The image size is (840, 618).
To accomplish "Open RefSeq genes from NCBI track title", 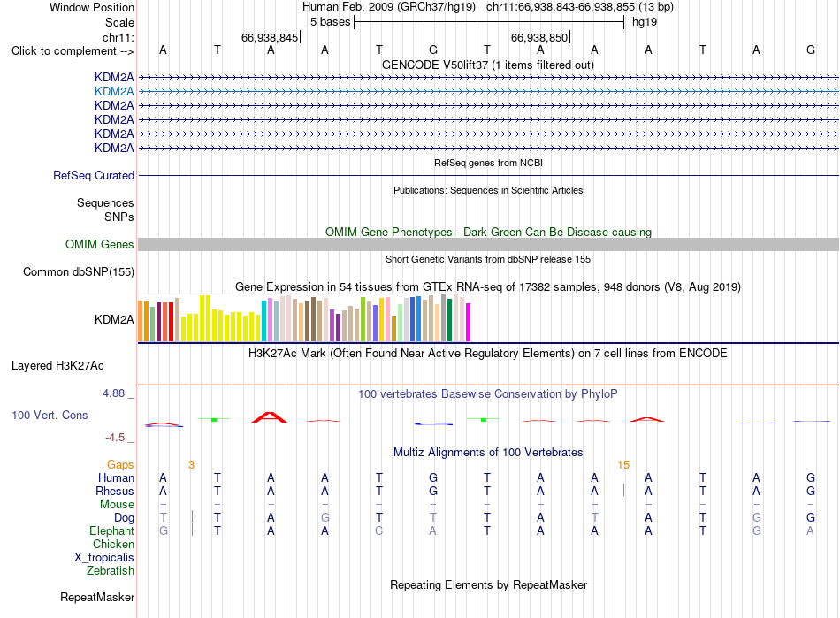I will click(x=488, y=163).
